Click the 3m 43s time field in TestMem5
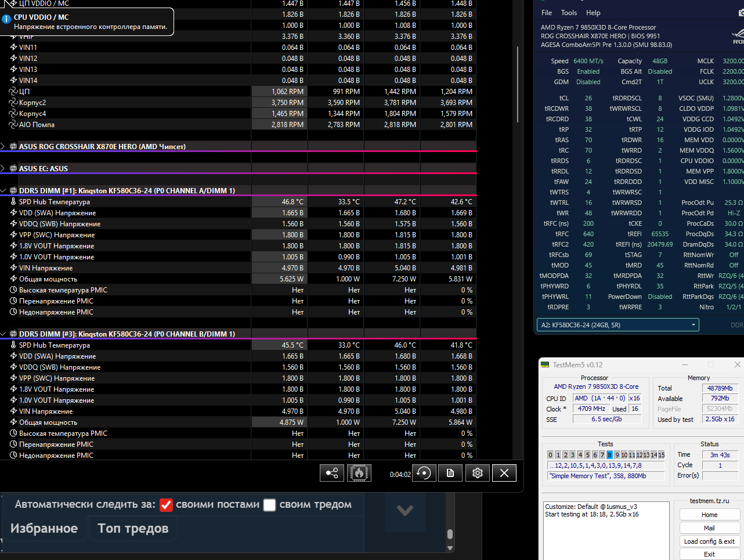The image size is (744, 560). (720, 455)
